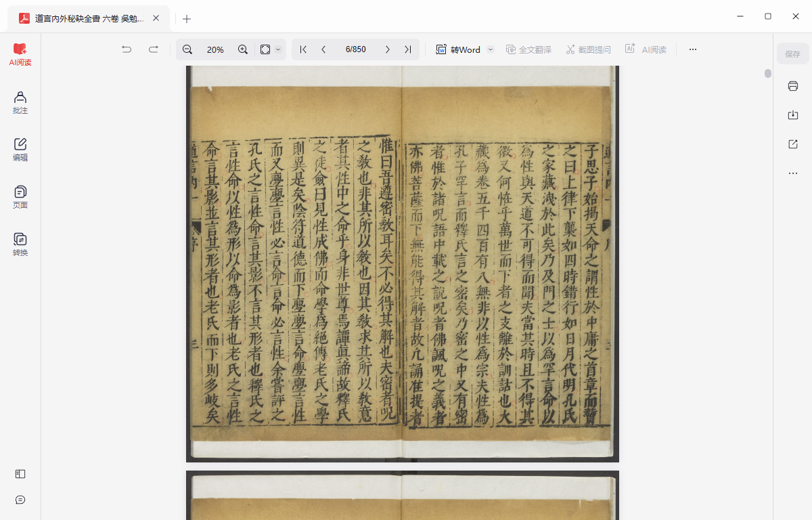Zoom in on the document
Image resolution: width=812 pixels, height=520 pixels.
coord(243,49)
